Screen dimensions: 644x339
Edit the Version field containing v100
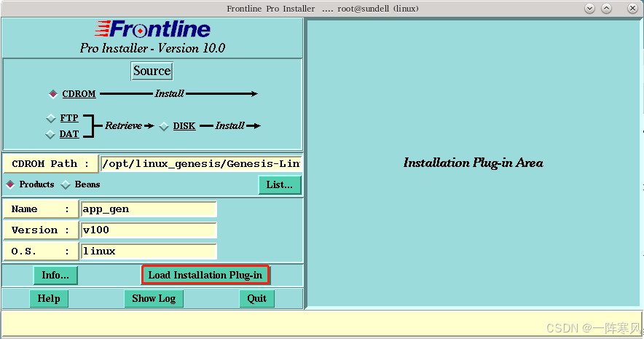pyautogui.click(x=149, y=230)
